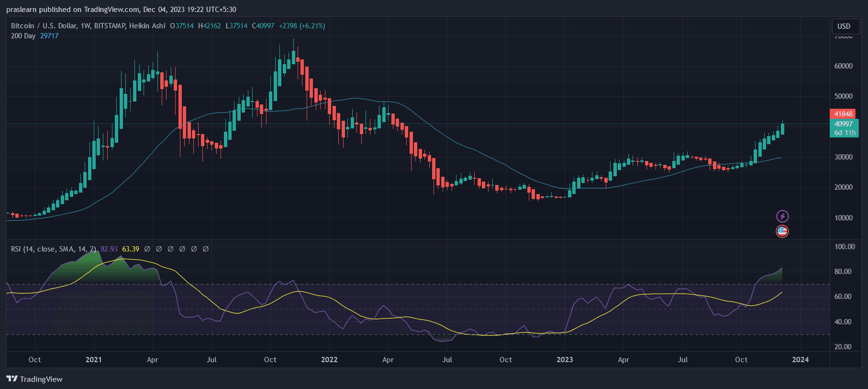The width and height of the screenshot is (868, 389).
Task: Click the purple lightning bolt event icon
Action: (782, 217)
